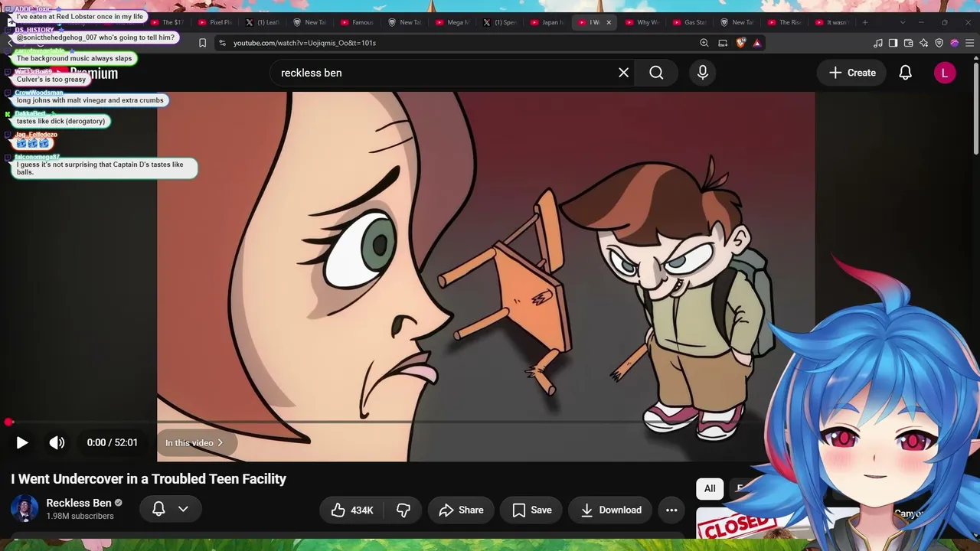The height and width of the screenshot is (551, 980).
Task: Dislike the video using thumbs-down
Action: [403, 510]
